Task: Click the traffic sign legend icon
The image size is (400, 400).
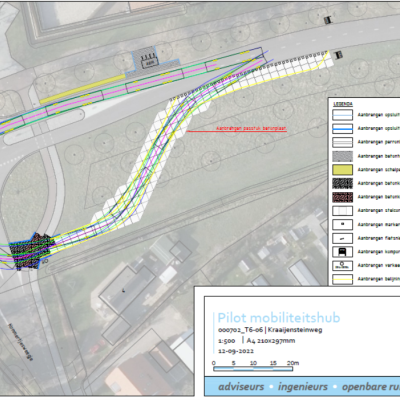Action: [342, 265]
